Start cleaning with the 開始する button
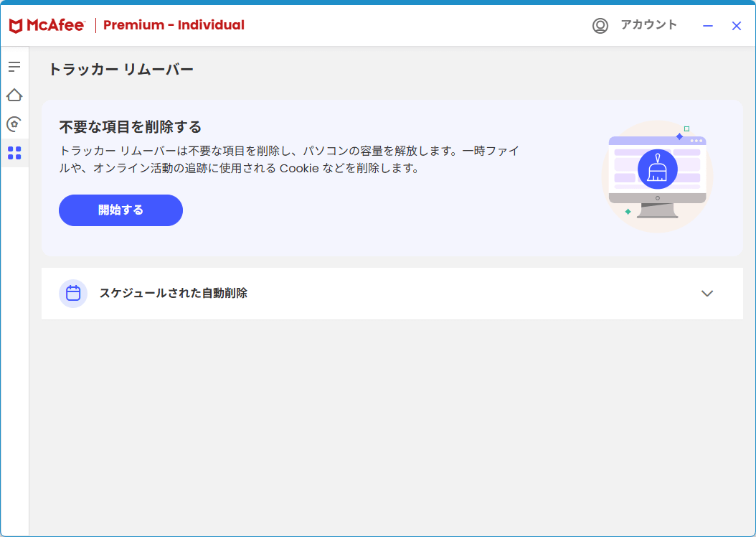 [121, 210]
